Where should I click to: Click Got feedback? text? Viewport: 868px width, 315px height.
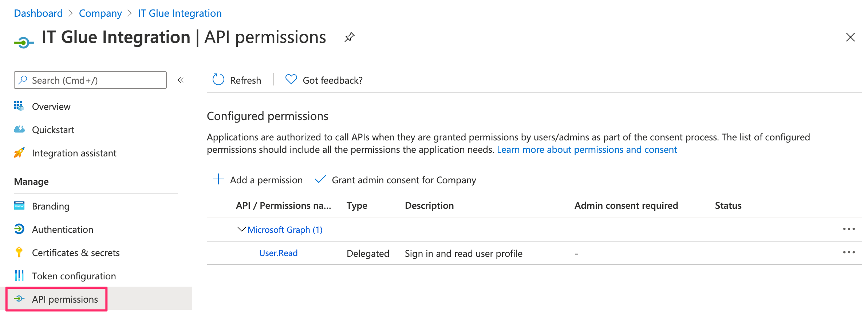pyautogui.click(x=333, y=80)
